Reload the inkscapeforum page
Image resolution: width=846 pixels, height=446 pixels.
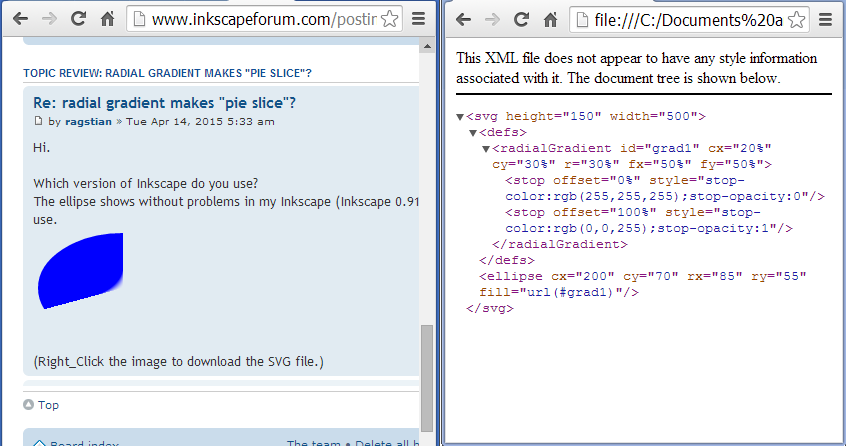coord(77,19)
